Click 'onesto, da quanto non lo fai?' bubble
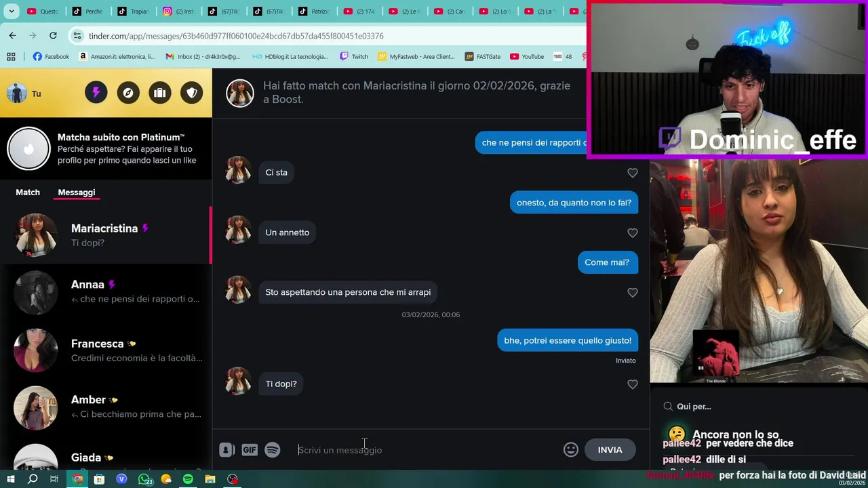This screenshot has width=868, height=488. 574,203
